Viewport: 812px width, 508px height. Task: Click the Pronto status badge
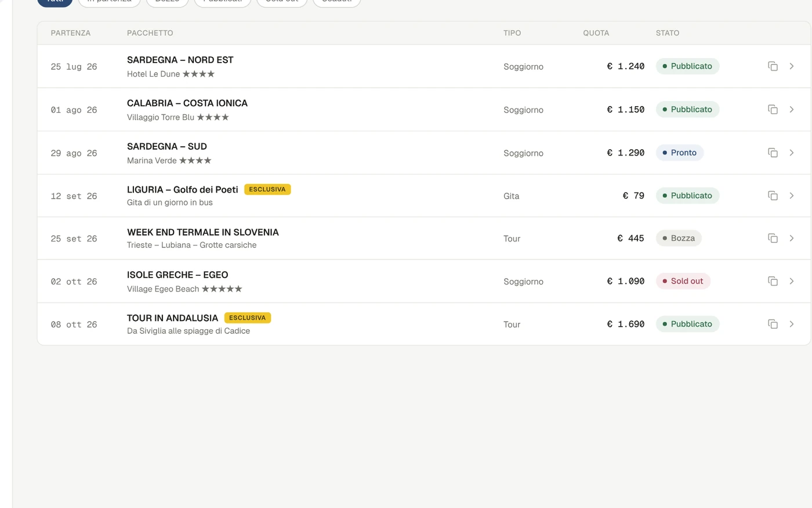pos(680,153)
